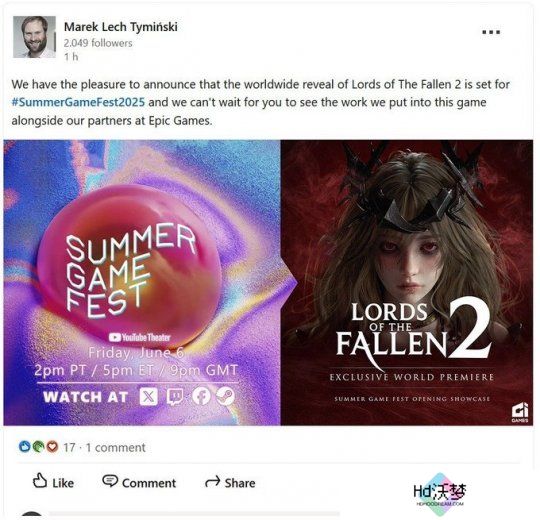Click the 2,049 followers text
540x520 pixels.
pyautogui.click(x=98, y=43)
